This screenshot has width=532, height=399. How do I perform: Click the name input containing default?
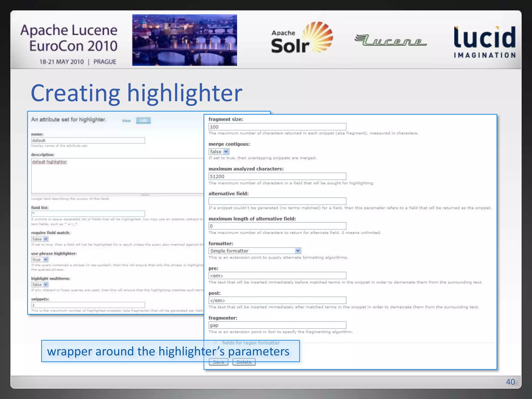tap(88, 141)
